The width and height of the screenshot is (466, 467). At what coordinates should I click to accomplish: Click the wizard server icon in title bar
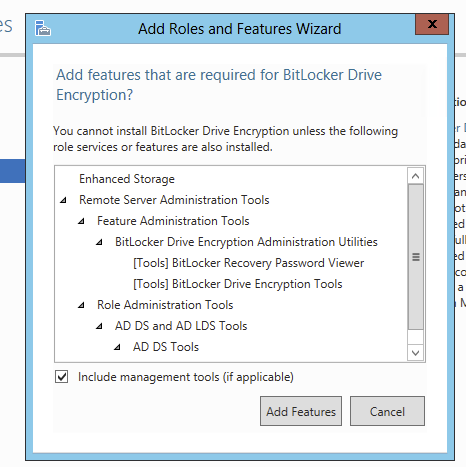click(x=43, y=28)
